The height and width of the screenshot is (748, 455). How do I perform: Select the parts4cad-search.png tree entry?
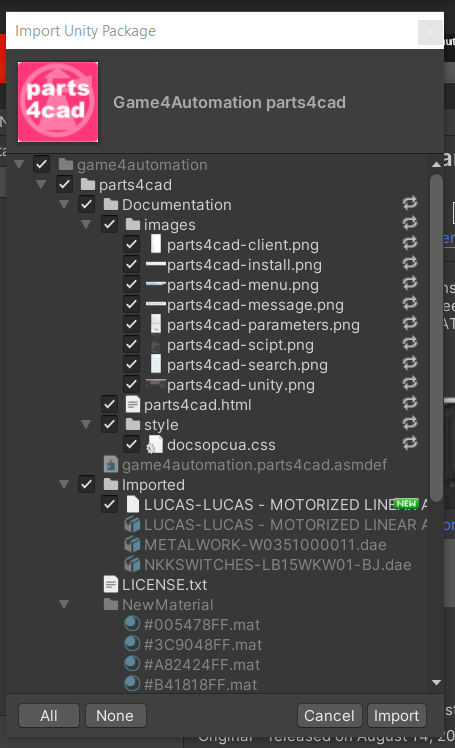coord(247,365)
